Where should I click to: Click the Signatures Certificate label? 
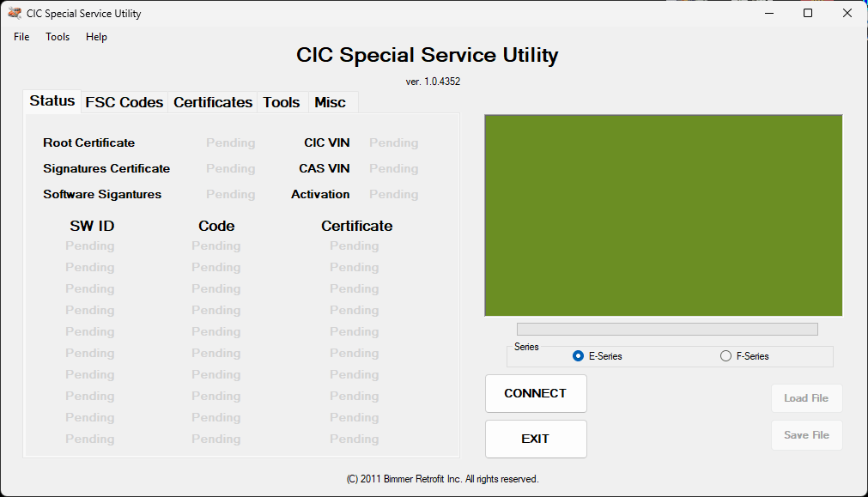[x=106, y=169]
